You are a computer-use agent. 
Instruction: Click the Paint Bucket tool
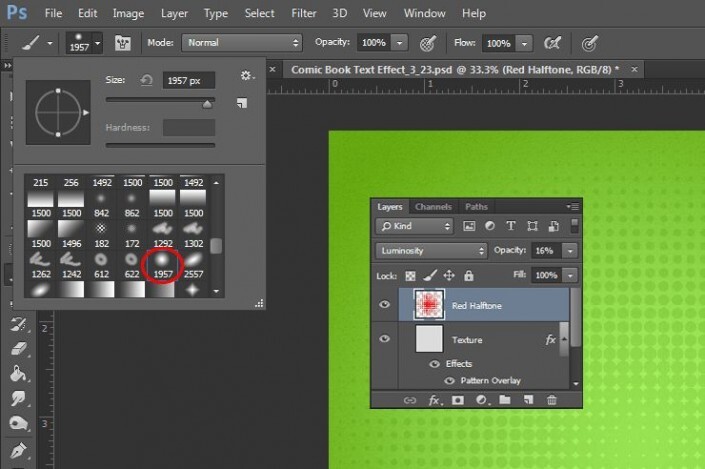tap(16, 373)
